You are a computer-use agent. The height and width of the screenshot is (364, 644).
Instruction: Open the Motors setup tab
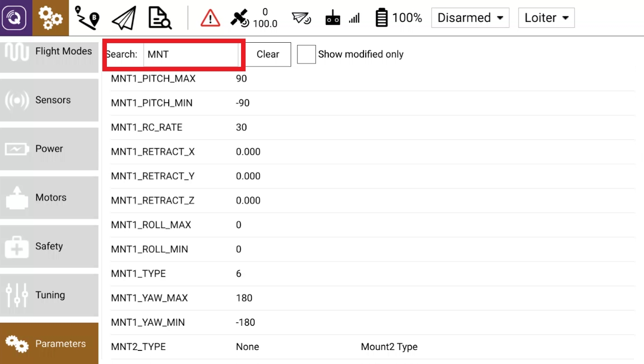coord(49,198)
